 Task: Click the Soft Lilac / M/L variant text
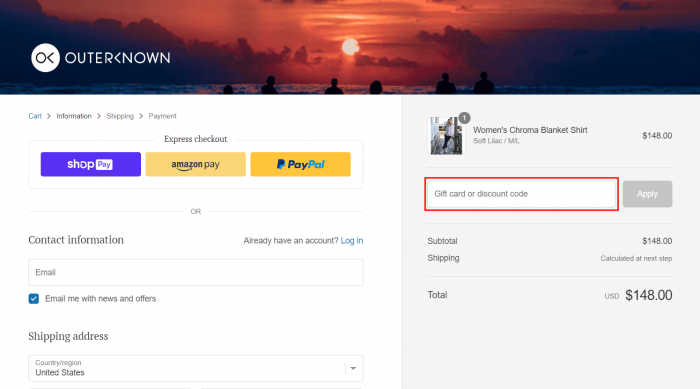[x=496, y=141]
